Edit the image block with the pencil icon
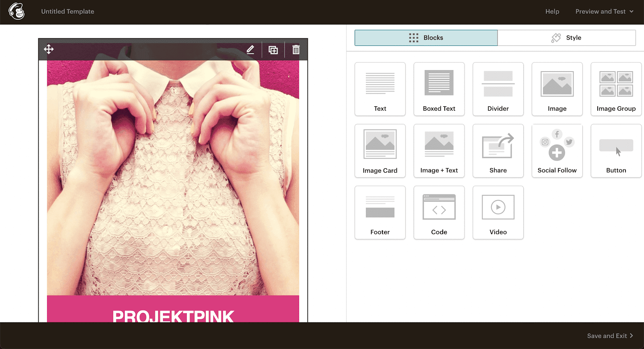This screenshot has height=349, width=644. (250, 50)
